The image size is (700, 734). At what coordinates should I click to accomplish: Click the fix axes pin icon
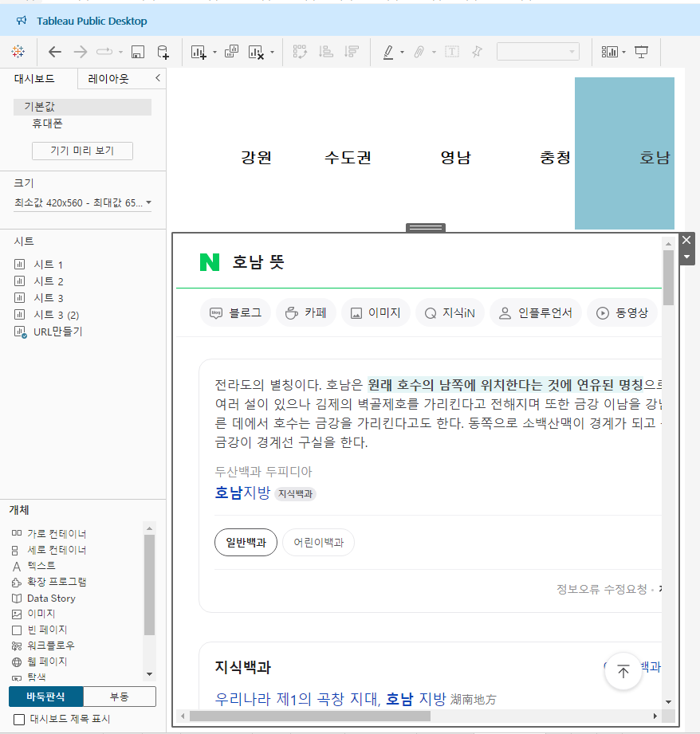point(477,52)
